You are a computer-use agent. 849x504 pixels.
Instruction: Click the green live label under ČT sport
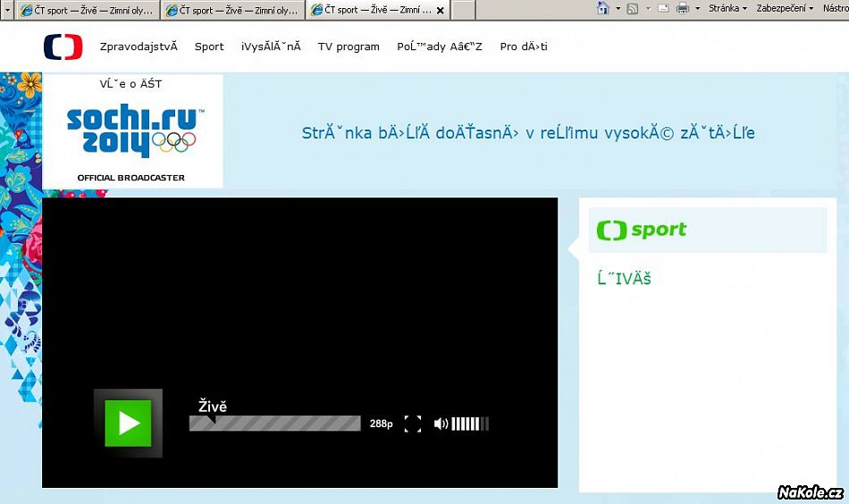coord(625,278)
